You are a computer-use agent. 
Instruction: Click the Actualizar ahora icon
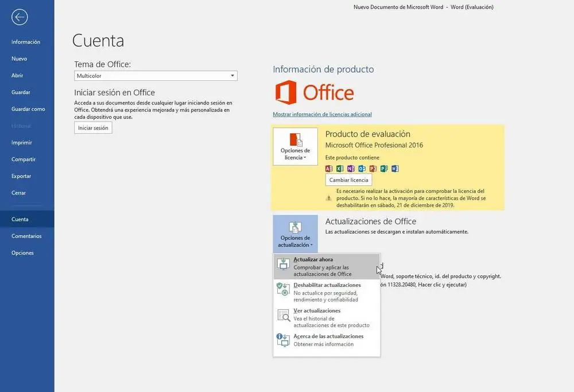point(284,263)
